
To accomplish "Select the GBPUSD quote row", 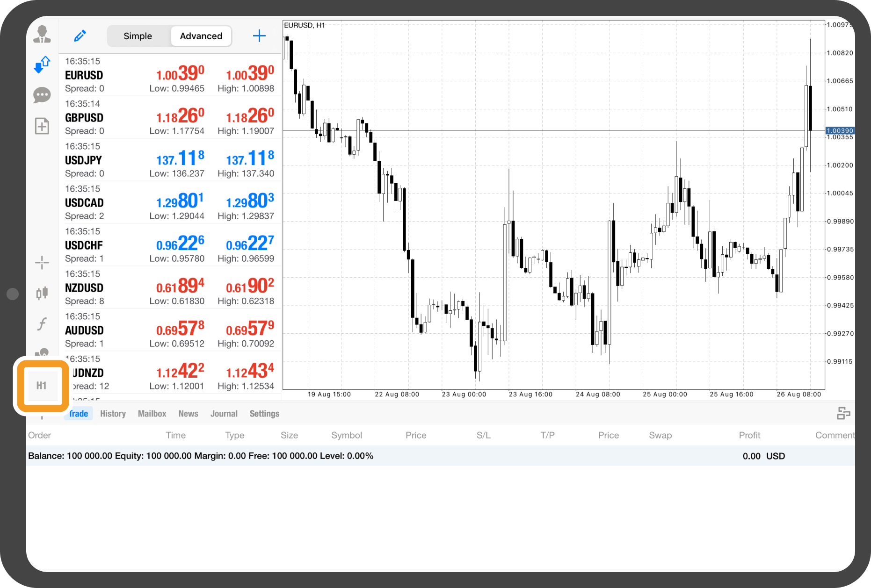I will click(x=169, y=117).
